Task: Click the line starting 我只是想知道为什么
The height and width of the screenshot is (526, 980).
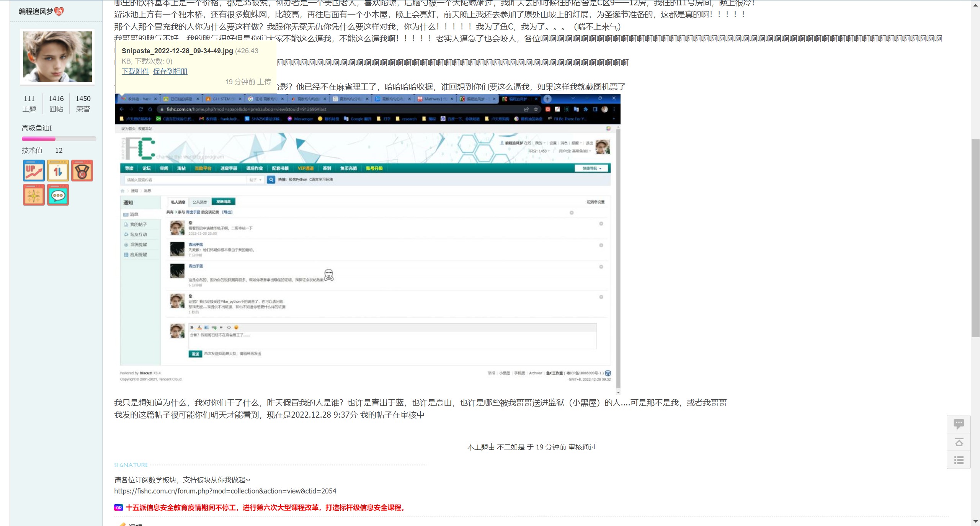Action: pos(420,403)
